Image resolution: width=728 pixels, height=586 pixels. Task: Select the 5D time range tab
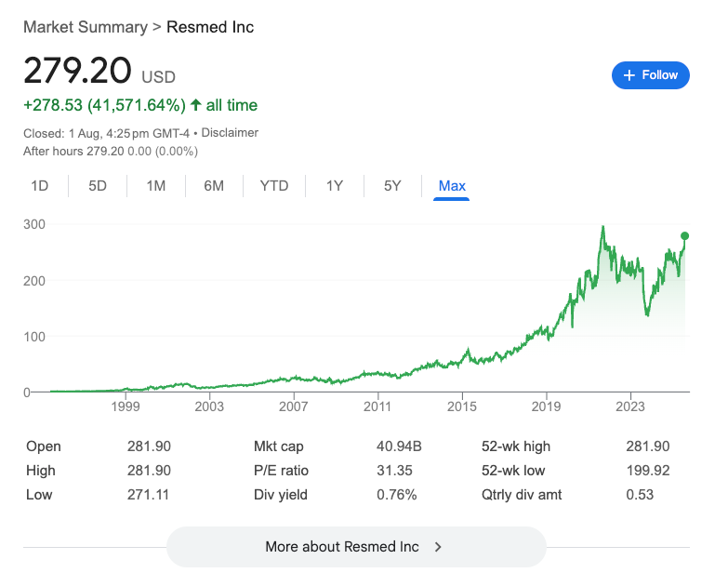[x=98, y=186]
